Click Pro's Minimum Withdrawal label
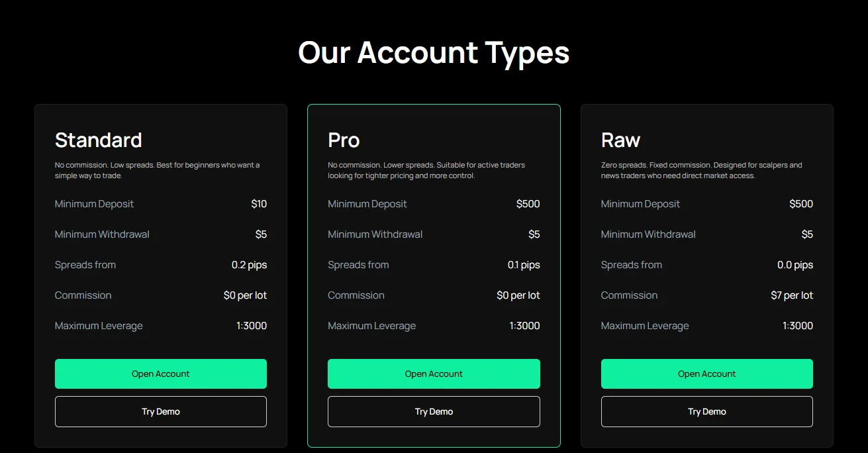 click(375, 234)
